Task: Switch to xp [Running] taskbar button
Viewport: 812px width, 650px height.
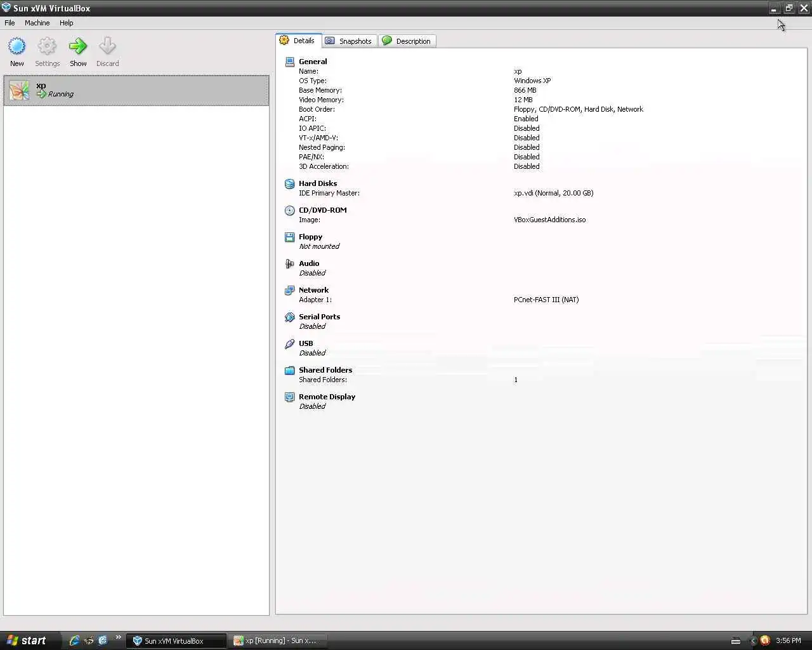Action: 277,640
